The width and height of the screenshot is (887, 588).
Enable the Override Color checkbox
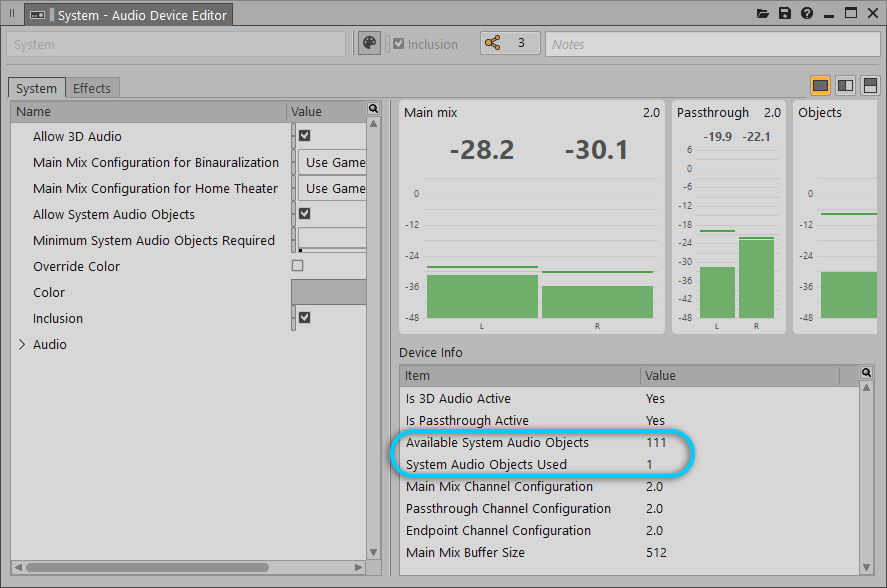(297, 266)
